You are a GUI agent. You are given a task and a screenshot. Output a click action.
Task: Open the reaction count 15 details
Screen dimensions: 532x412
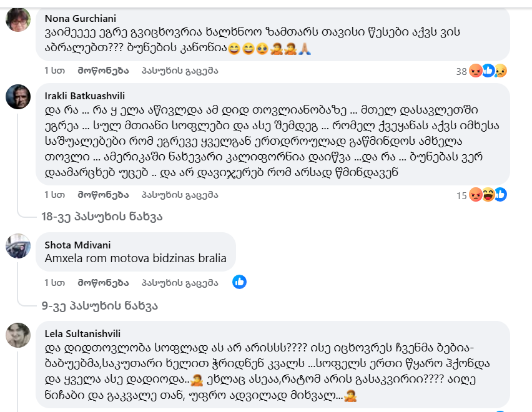[461, 196]
